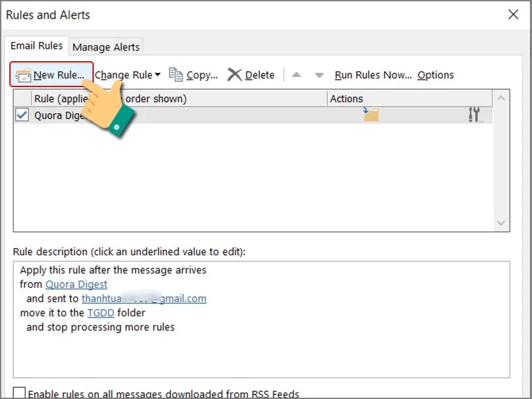Open rule Options
This screenshot has height=399, width=532.
[x=436, y=75]
